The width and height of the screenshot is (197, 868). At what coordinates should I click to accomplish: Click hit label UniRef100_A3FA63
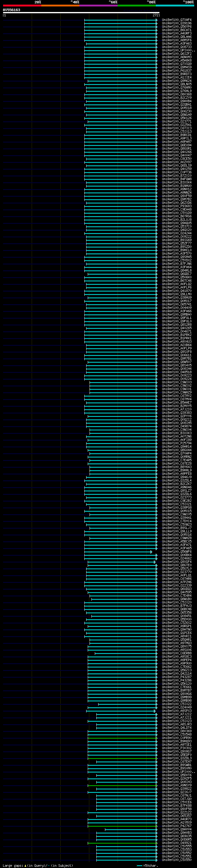coord(177,43)
